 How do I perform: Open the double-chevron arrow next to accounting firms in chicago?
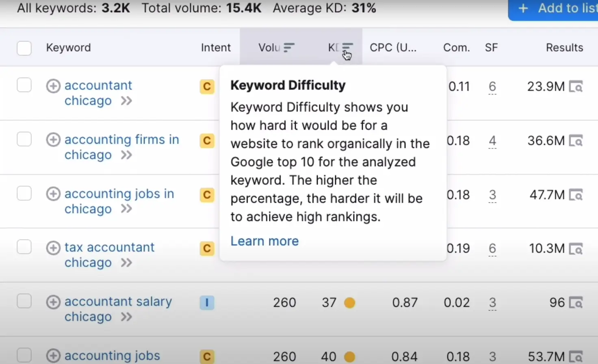click(127, 155)
